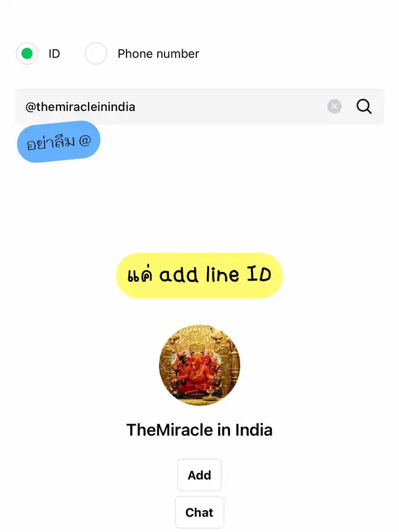
Task: Click the Chat button under Add
Action: [199, 512]
